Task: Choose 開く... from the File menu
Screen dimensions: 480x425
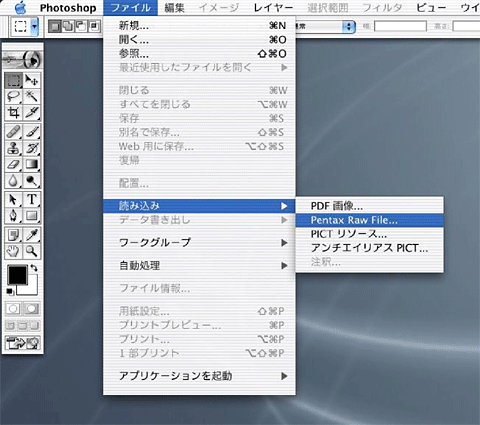Action: click(x=199, y=40)
